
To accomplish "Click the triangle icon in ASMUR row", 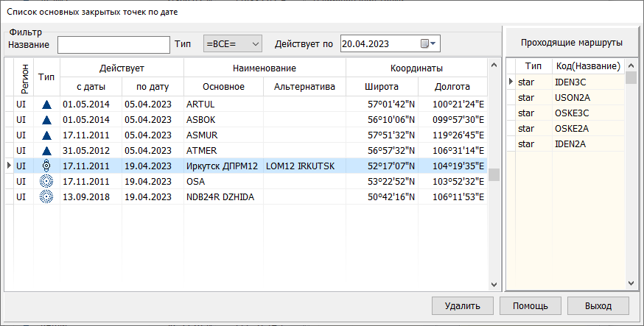I will click(x=46, y=135).
